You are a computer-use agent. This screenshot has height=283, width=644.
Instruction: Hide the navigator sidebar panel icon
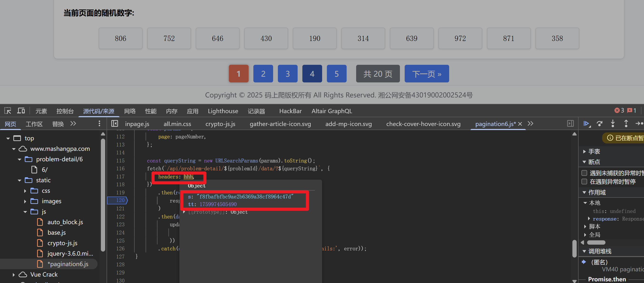click(114, 124)
